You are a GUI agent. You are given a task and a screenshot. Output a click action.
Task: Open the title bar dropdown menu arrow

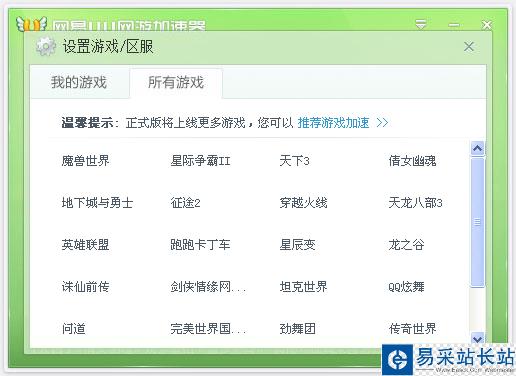pyautogui.click(x=421, y=24)
